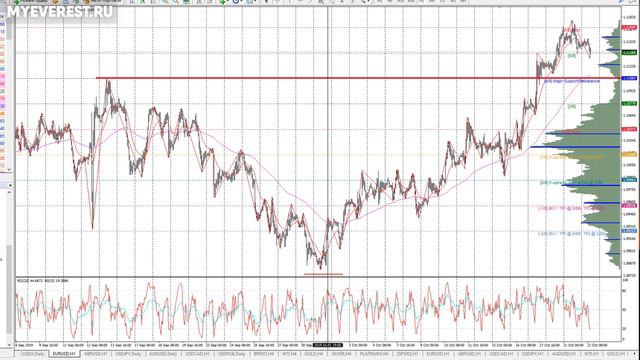Open the PLATINUM,H4 chart tab
The width and height of the screenshot is (640, 360).
tap(374, 353)
